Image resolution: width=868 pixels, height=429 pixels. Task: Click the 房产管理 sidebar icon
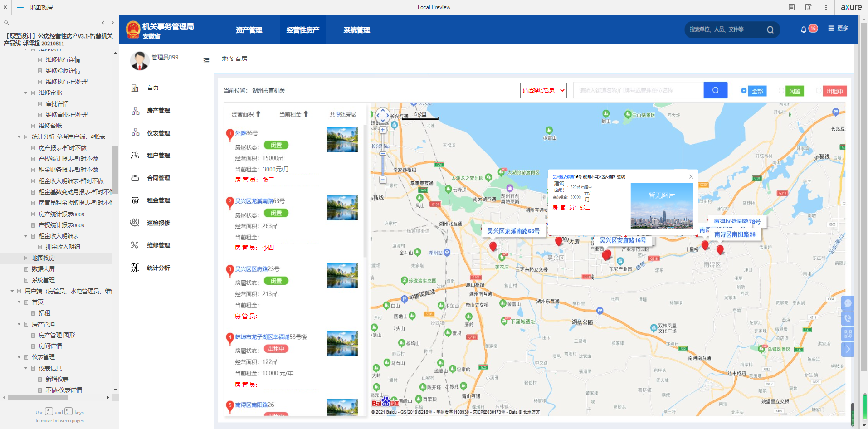click(135, 111)
